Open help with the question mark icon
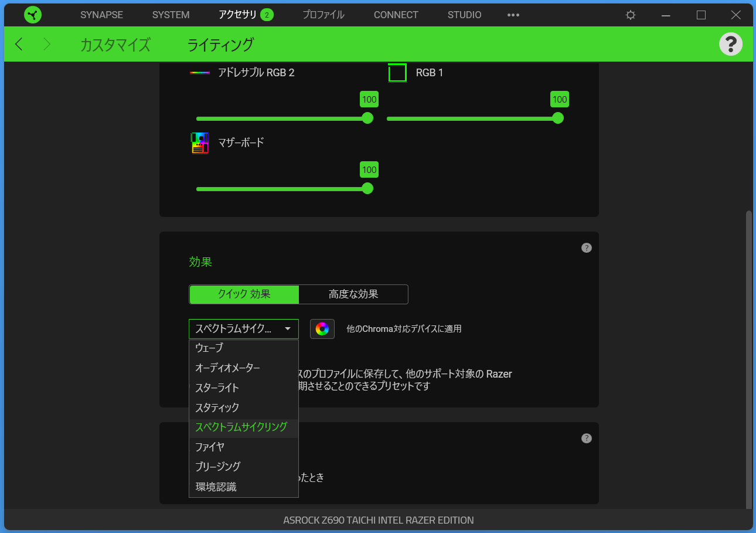756x533 pixels. click(x=731, y=44)
